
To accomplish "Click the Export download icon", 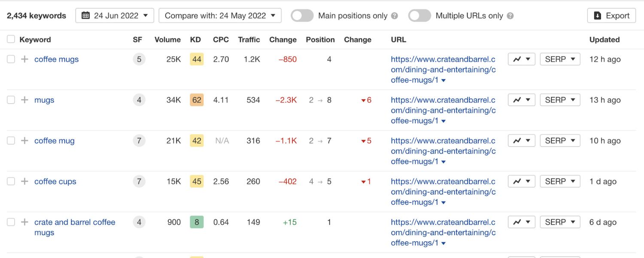I will [x=597, y=15].
